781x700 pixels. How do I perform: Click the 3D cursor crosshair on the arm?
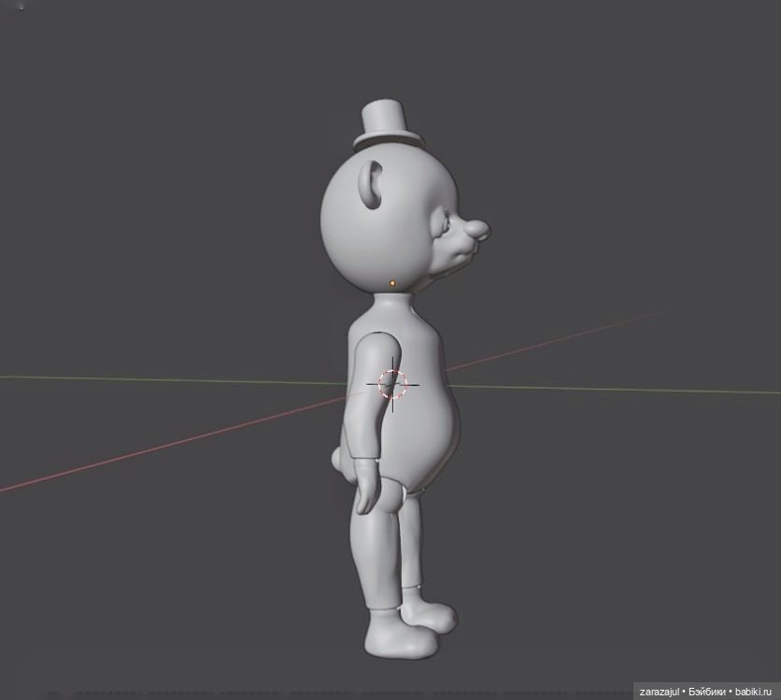tap(393, 383)
